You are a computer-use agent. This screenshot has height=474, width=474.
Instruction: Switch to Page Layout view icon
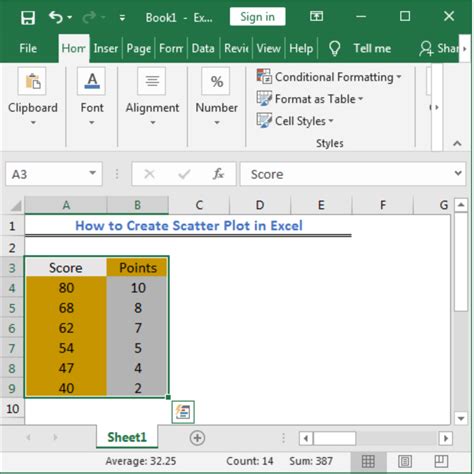point(405,461)
